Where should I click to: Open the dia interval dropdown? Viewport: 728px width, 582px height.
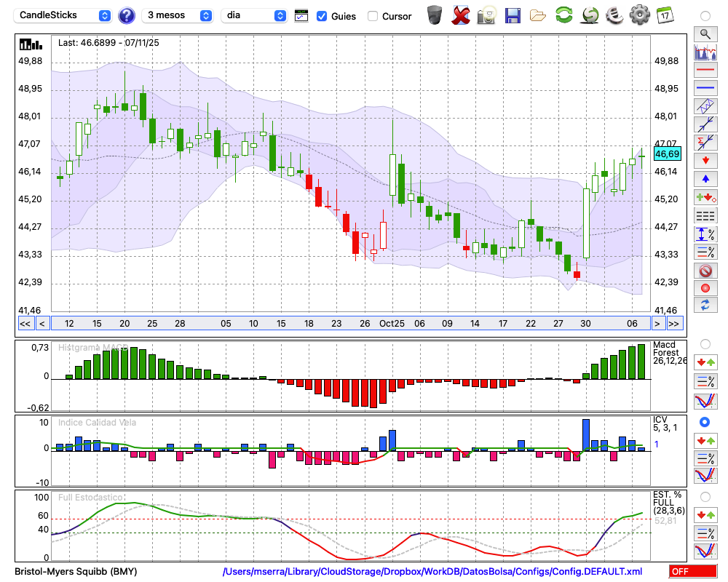(x=254, y=15)
